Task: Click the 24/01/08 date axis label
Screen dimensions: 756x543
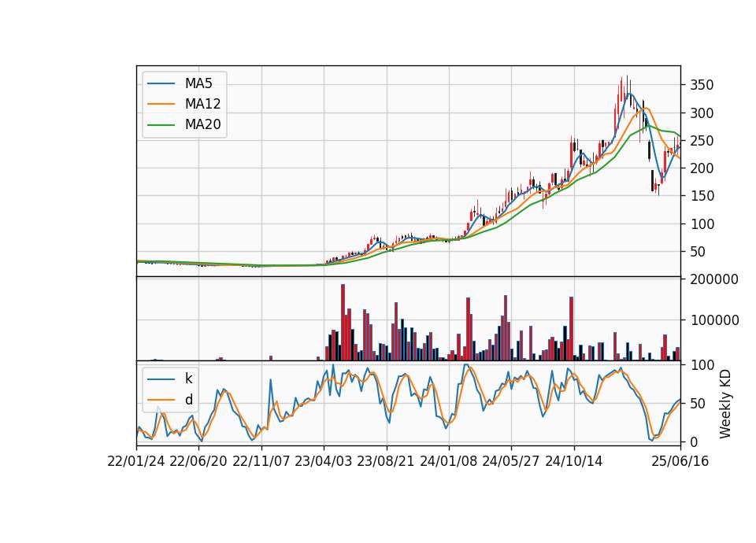Action: coord(448,462)
